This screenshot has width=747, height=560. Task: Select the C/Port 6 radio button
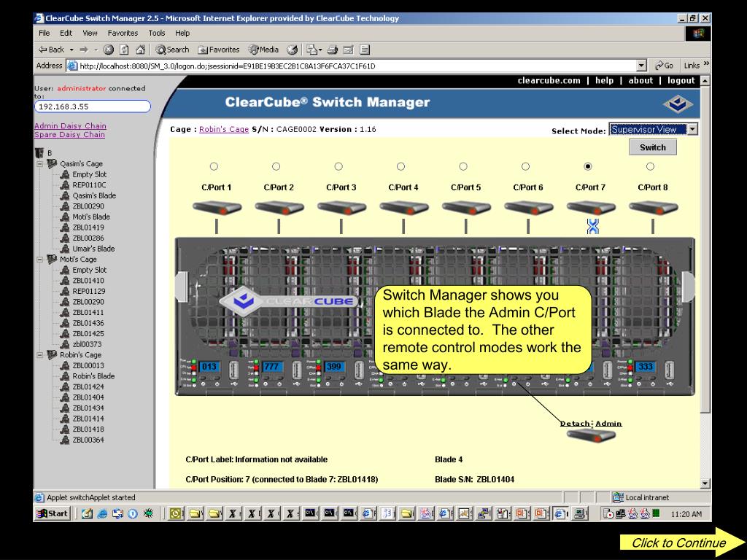(526, 166)
